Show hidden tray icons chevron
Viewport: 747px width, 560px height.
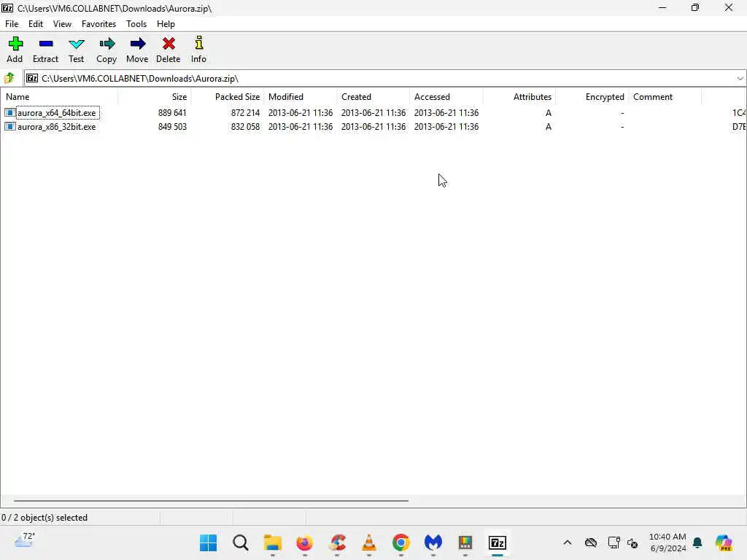coord(568,542)
